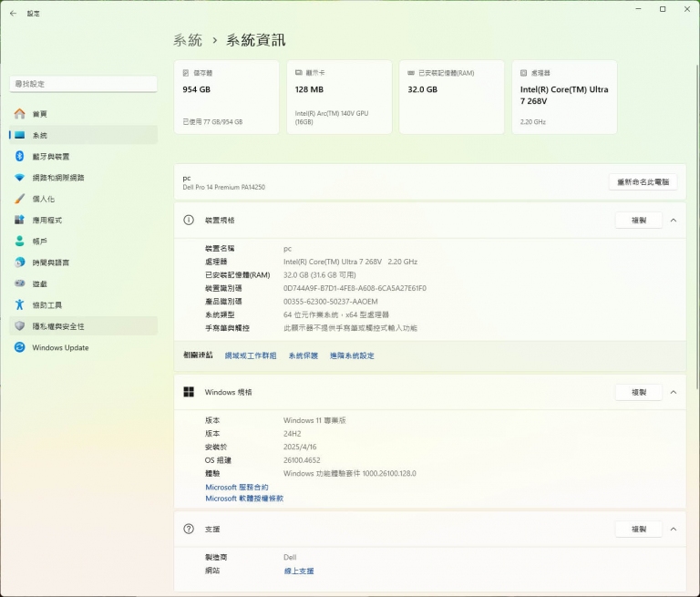
Task: Open 時間與語言 in the sidebar
Action: point(83,262)
